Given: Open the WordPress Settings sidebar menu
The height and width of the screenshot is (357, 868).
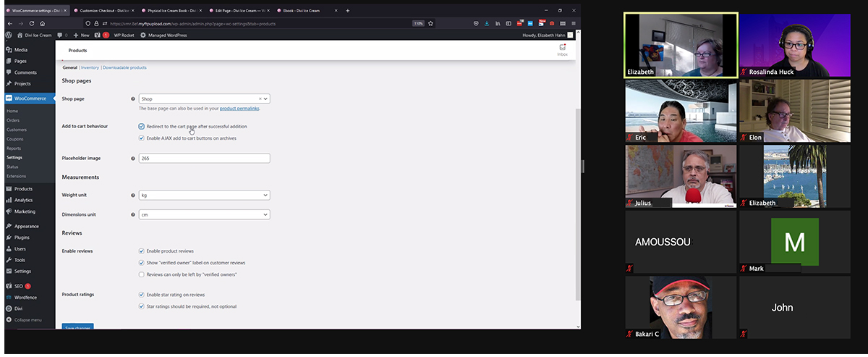Looking at the screenshot, I should pos(22,271).
